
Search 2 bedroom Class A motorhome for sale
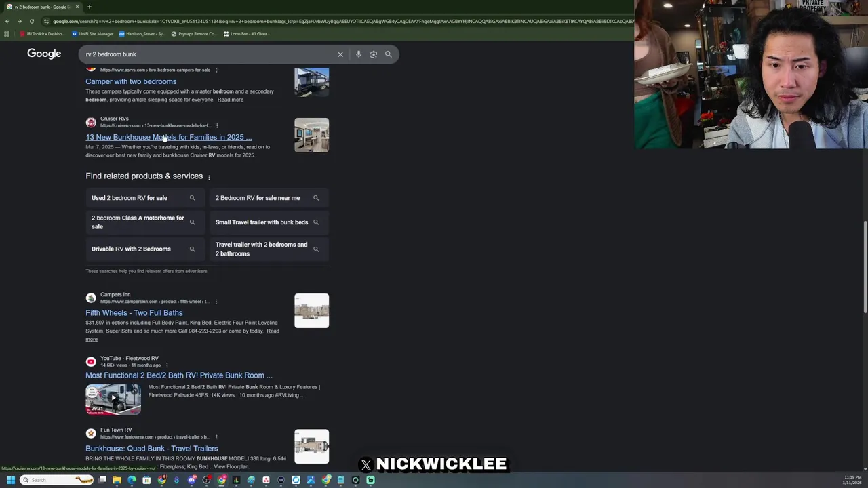coord(144,222)
